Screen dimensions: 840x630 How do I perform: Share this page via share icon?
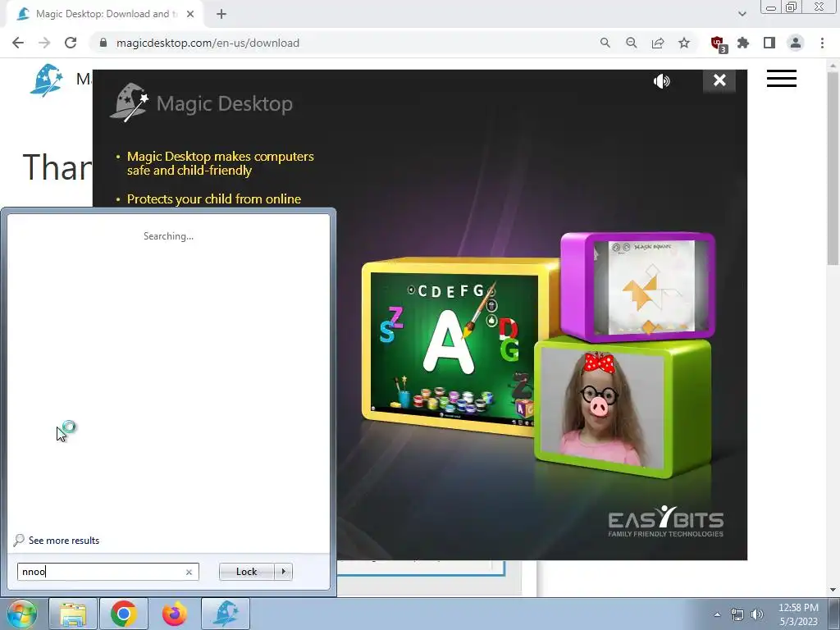click(x=658, y=43)
